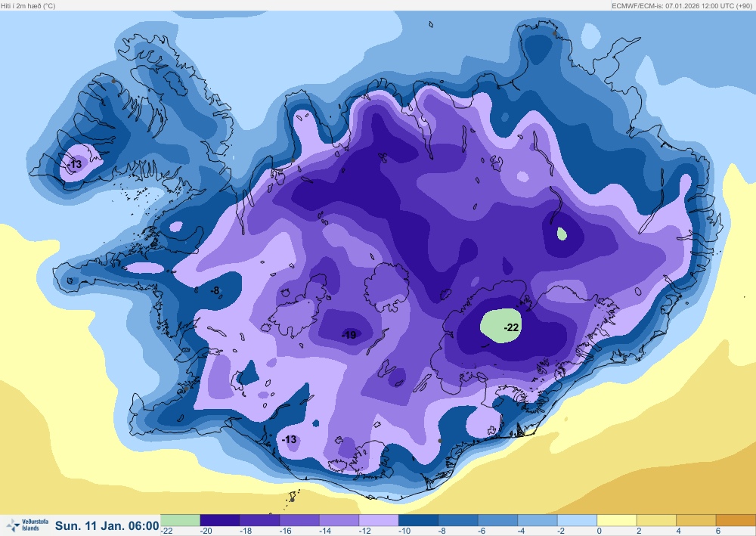Click the pale yellow legend swatch between 0 and 2

617,520
